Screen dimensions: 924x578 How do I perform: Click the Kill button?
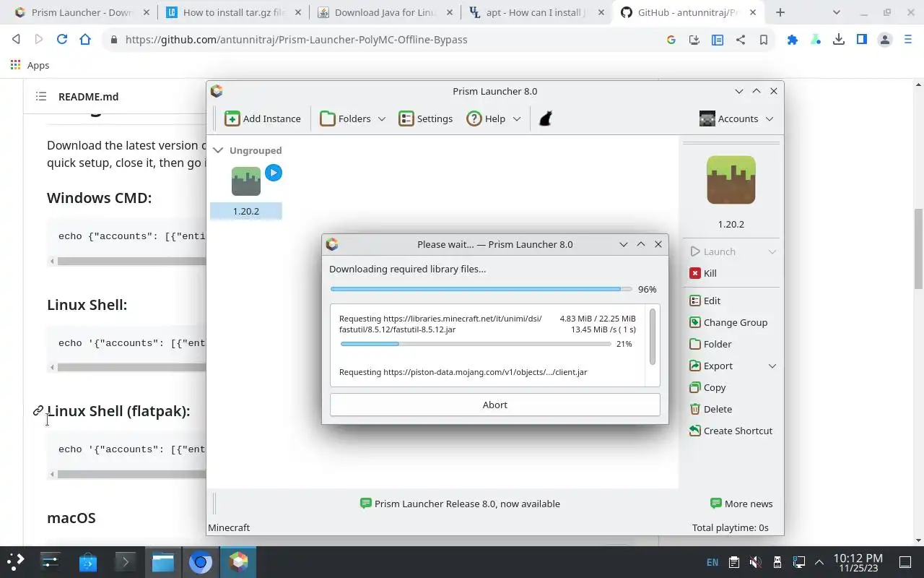click(702, 273)
